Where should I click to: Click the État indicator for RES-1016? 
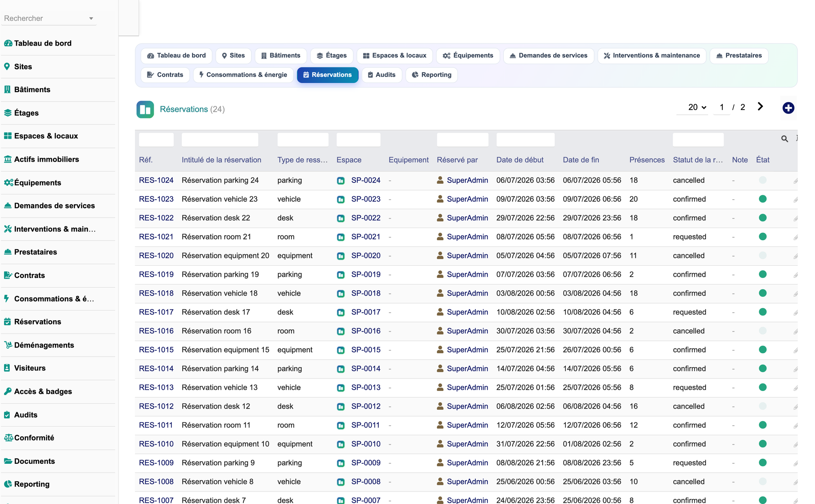[763, 331]
